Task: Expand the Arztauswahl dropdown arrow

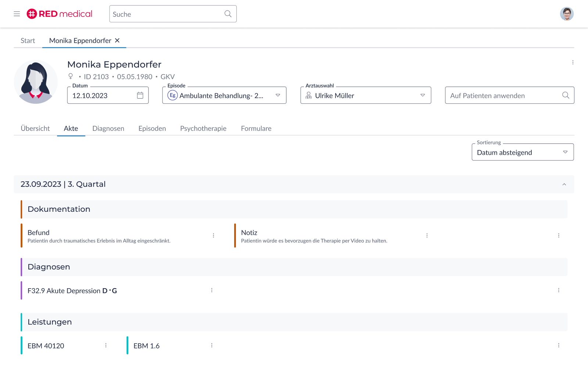Action: (423, 96)
